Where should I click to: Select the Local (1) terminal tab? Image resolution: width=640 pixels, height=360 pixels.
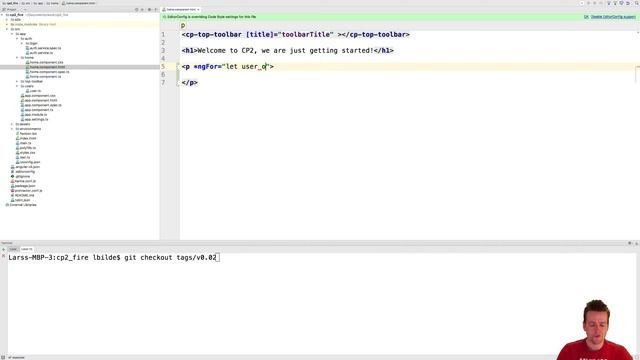(x=27, y=249)
